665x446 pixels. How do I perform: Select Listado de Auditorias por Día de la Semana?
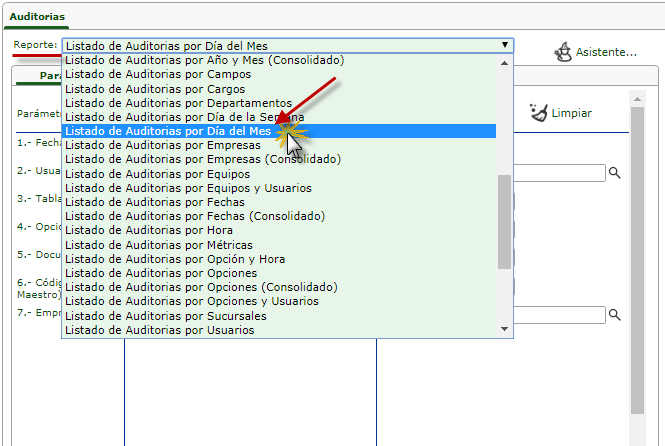click(279, 117)
